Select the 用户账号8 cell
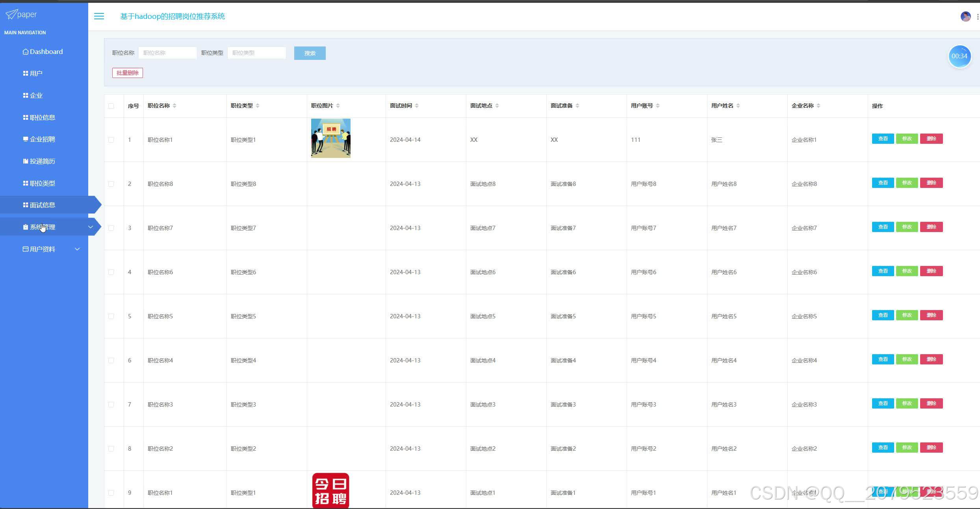 [643, 184]
